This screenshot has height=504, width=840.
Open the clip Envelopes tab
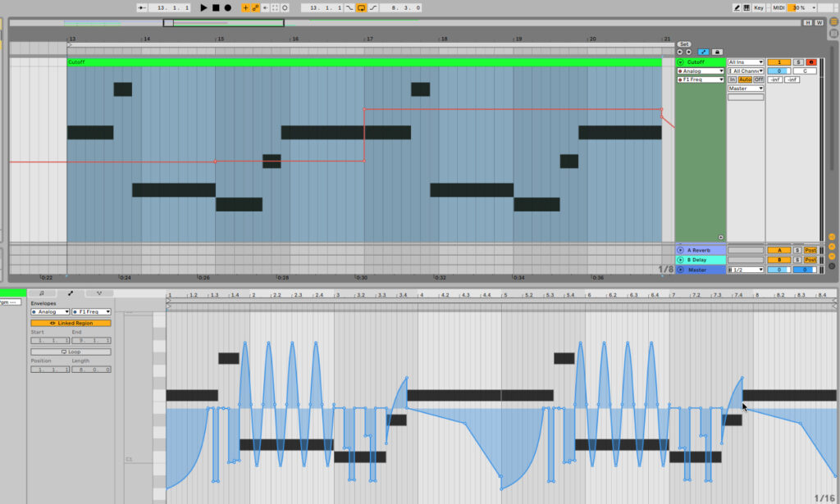[71, 293]
